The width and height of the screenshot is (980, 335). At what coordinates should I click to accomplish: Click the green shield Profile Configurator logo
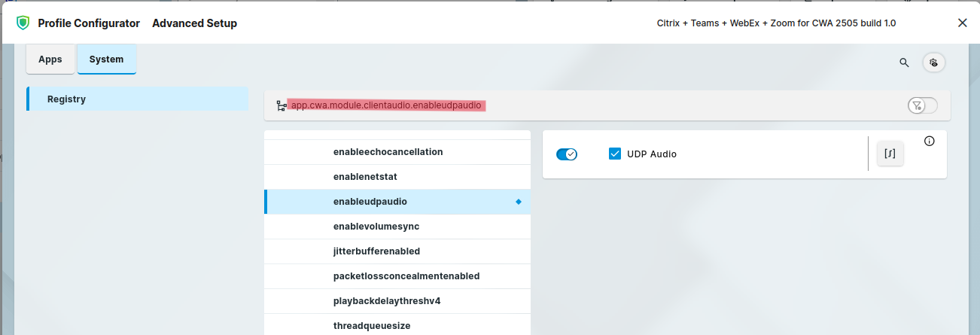point(23,23)
